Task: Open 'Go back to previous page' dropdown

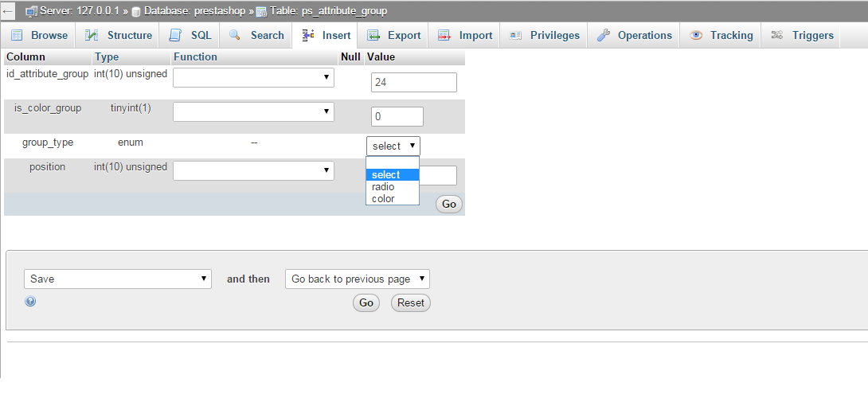Action: (358, 279)
